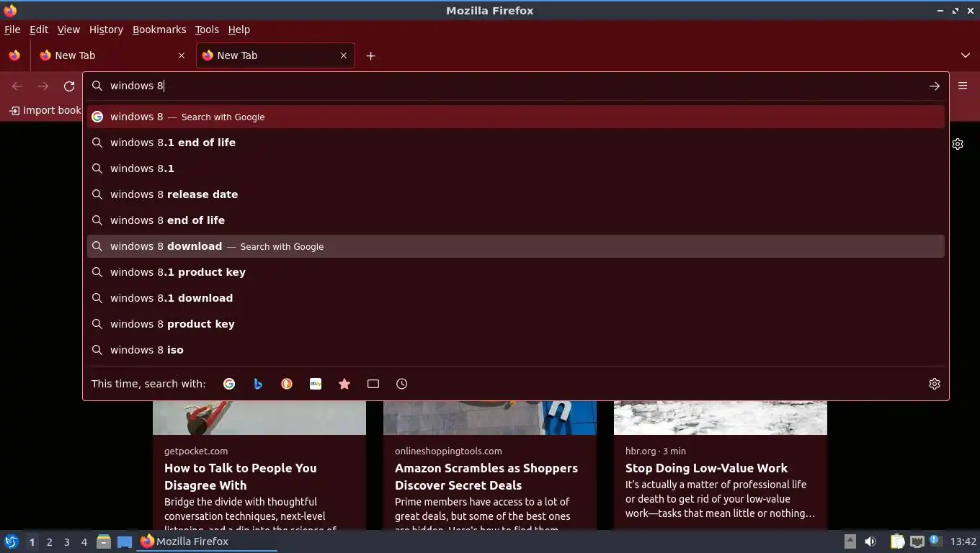Reload the current page

point(69,86)
